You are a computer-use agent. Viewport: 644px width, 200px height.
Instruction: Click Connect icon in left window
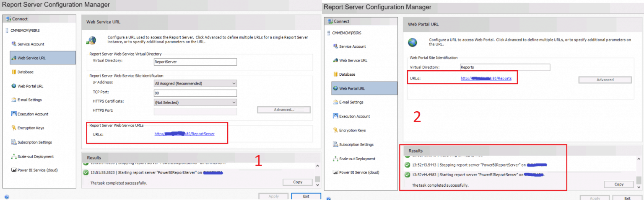pos(9,19)
